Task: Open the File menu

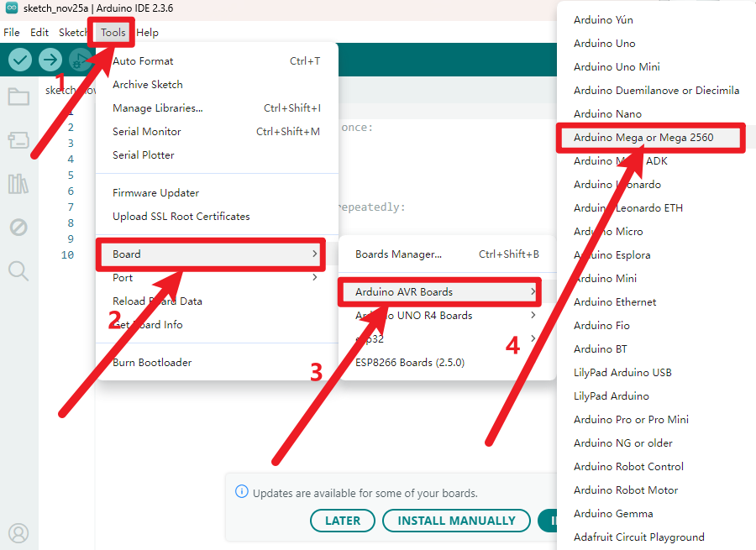Action: click(12, 32)
